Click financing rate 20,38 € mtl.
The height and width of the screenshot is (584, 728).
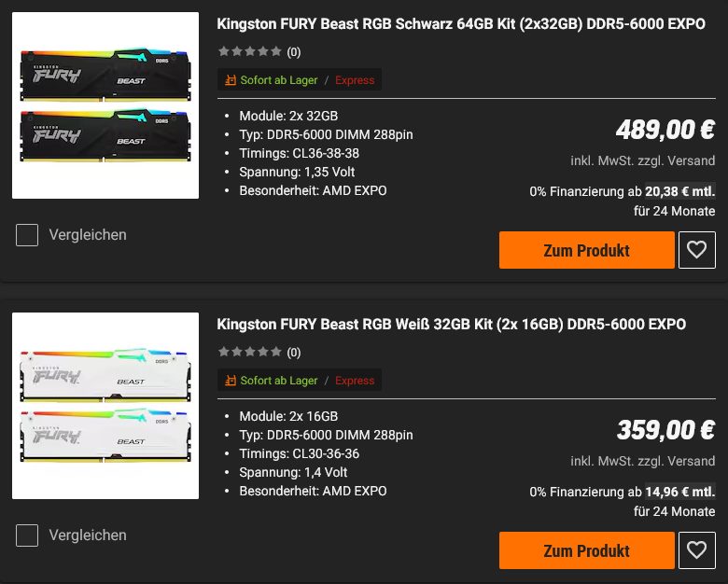point(680,191)
